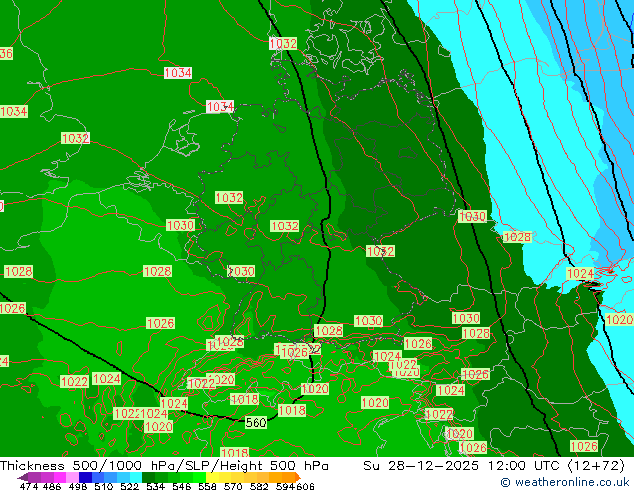The image size is (634, 490).
Task: Click the bright yellow legend swatch
Action: coord(212,477)
